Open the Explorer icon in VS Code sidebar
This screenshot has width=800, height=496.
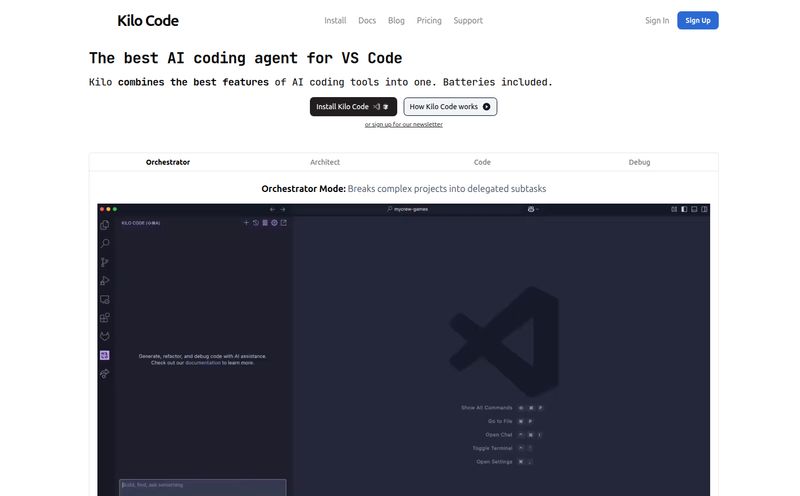tap(105, 225)
